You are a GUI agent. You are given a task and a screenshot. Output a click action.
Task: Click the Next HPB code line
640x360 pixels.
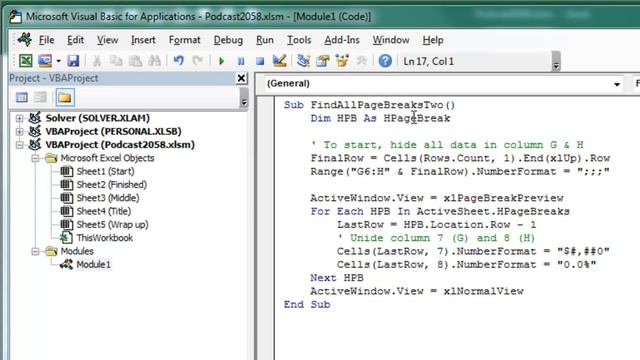click(x=337, y=278)
